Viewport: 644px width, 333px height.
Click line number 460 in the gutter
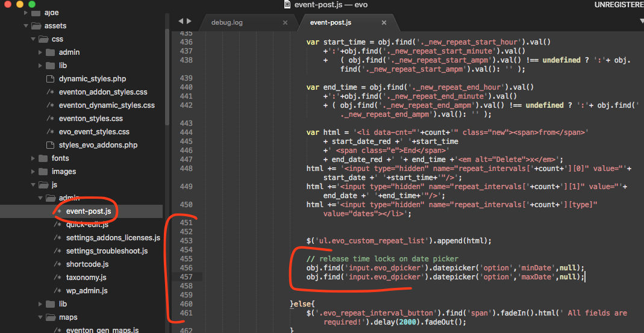coord(187,304)
